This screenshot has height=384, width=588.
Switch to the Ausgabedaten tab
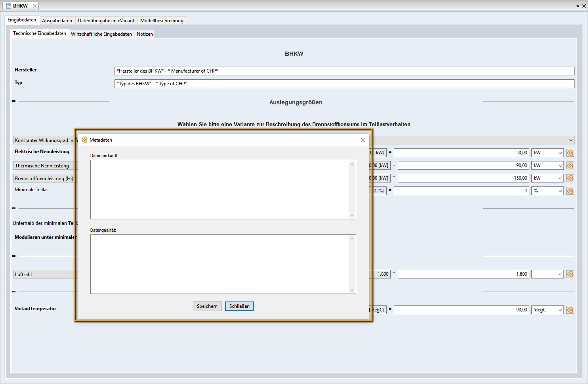click(x=57, y=21)
